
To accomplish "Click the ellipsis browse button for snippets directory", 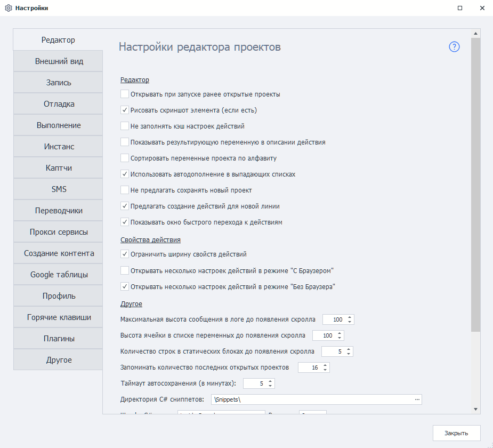I will [x=417, y=399].
